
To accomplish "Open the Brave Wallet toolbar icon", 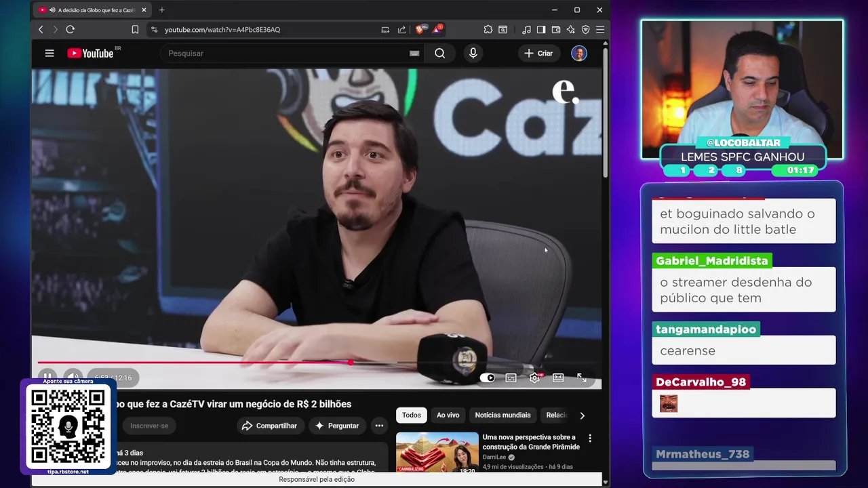I will pos(556,30).
